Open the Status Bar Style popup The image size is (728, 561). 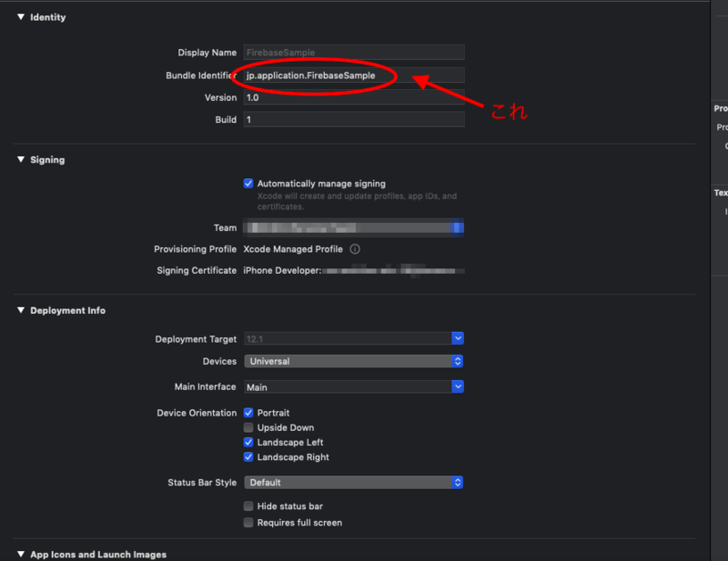(354, 482)
